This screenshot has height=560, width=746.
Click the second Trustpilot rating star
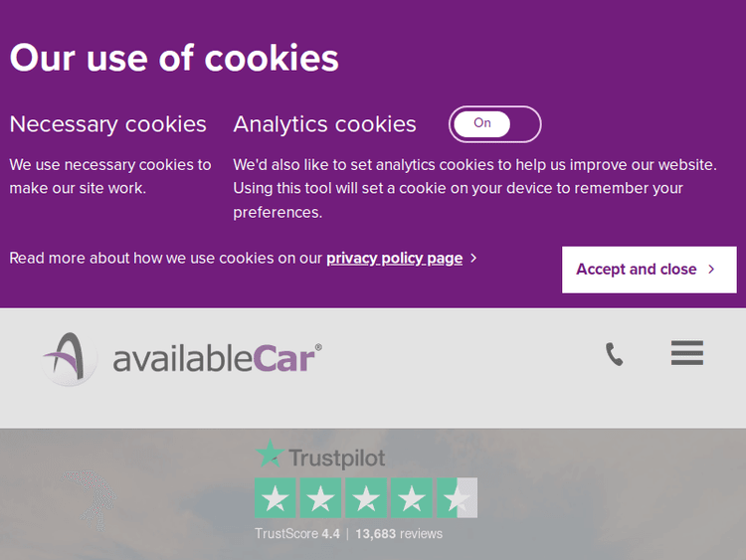point(320,498)
